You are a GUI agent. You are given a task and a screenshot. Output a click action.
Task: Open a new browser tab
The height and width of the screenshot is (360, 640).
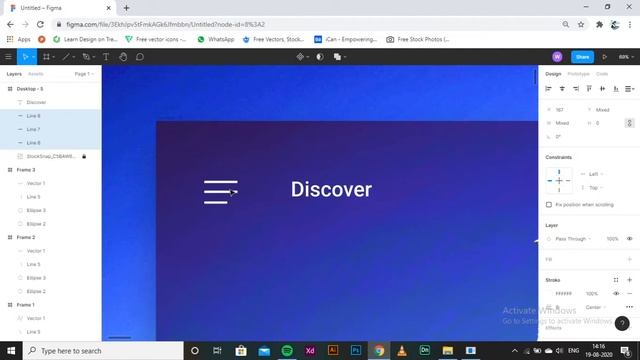126,8
